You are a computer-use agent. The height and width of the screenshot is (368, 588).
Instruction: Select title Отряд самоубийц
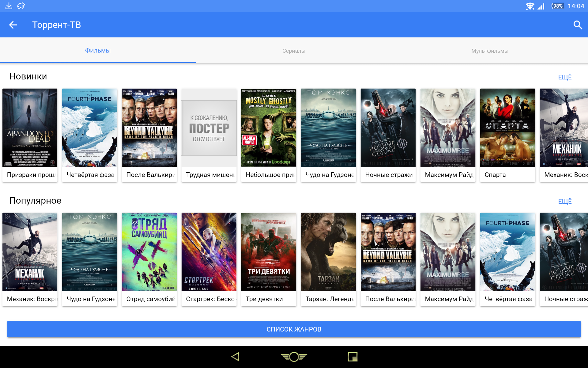tap(151, 299)
